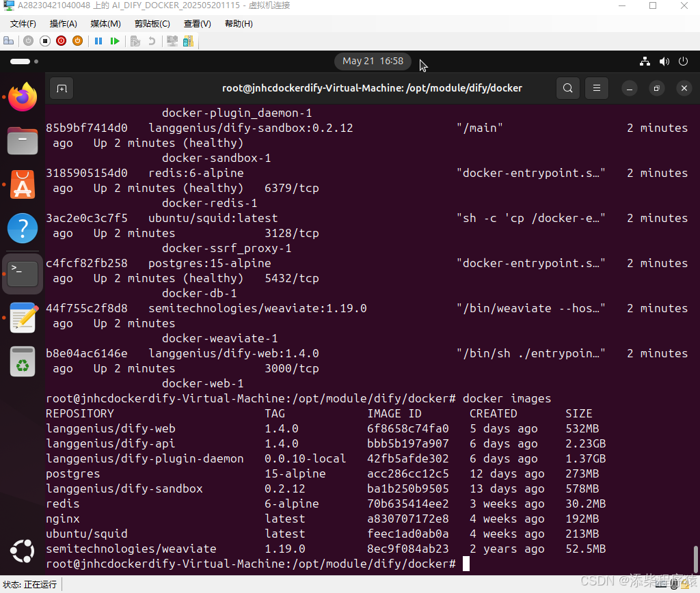Open the terminal hamburger menu
700x593 pixels.
click(596, 88)
